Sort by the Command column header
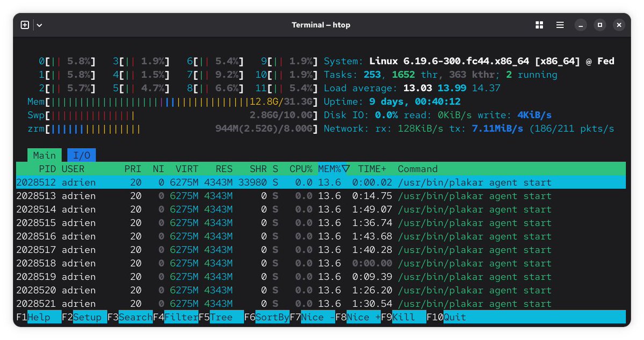This screenshot has height=340, width=644. click(418, 169)
